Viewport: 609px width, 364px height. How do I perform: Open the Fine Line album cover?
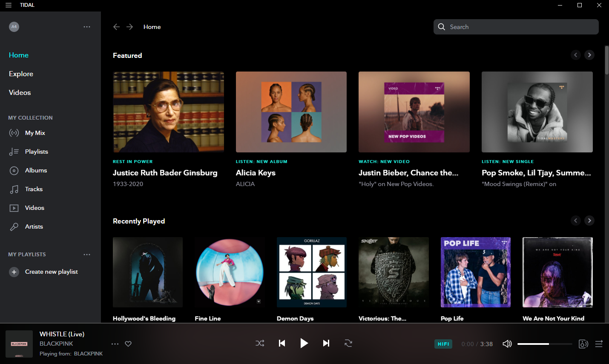pos(230,272)
